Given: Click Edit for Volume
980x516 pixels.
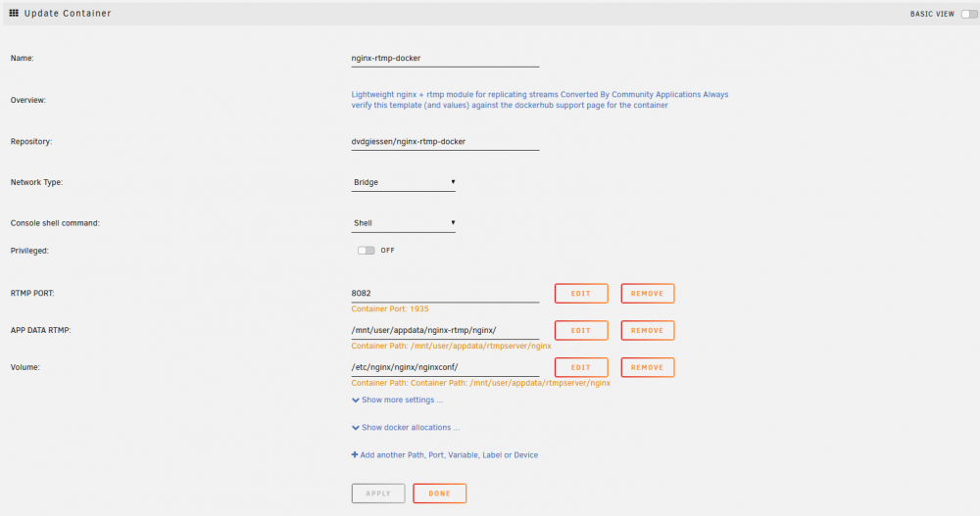Looking at the screenshot, I should tap(581, 367).
